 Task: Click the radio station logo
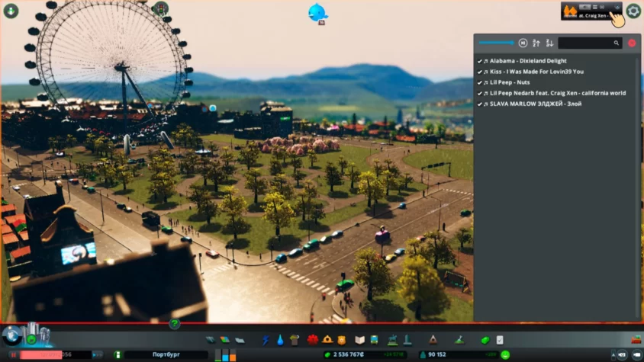571,11
